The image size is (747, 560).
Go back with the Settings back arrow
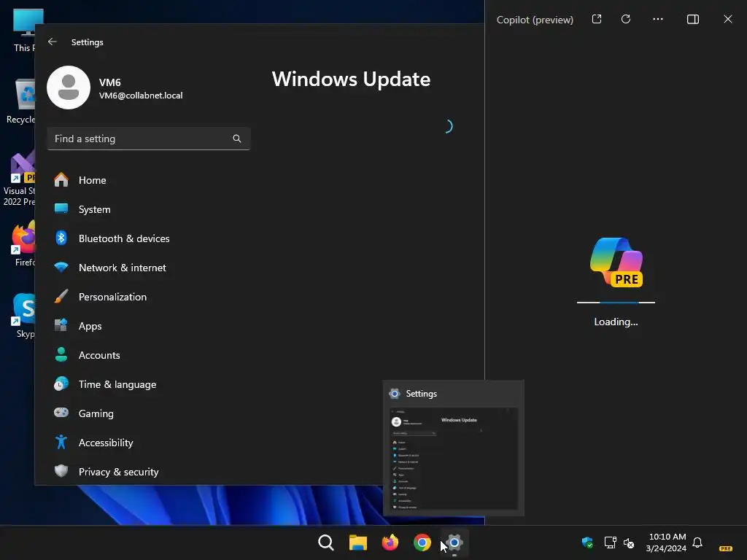53,42
